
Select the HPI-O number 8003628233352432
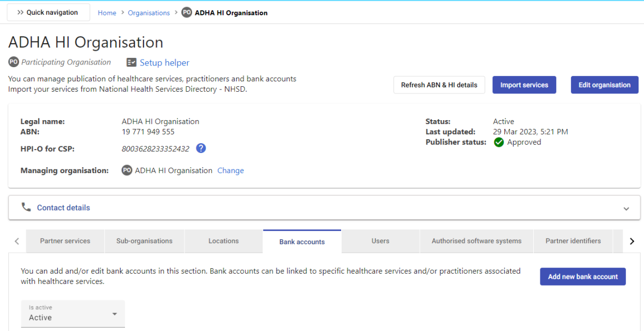coord(155,149)
